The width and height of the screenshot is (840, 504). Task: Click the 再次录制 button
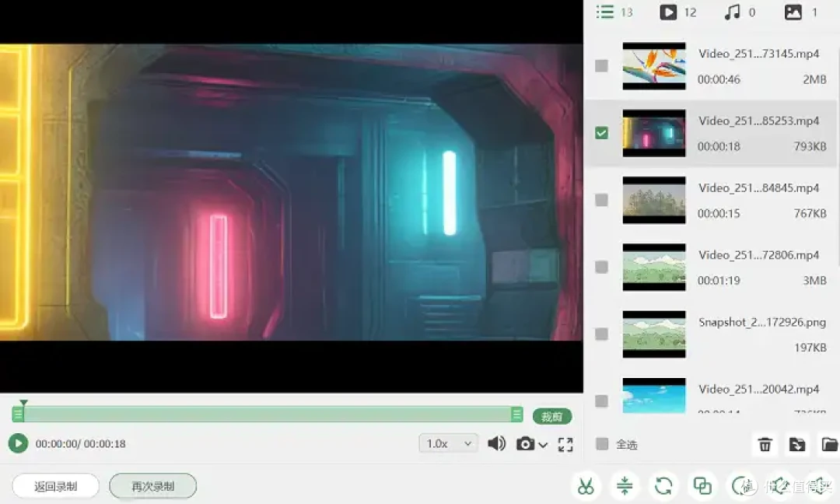(x=152, y=486)
